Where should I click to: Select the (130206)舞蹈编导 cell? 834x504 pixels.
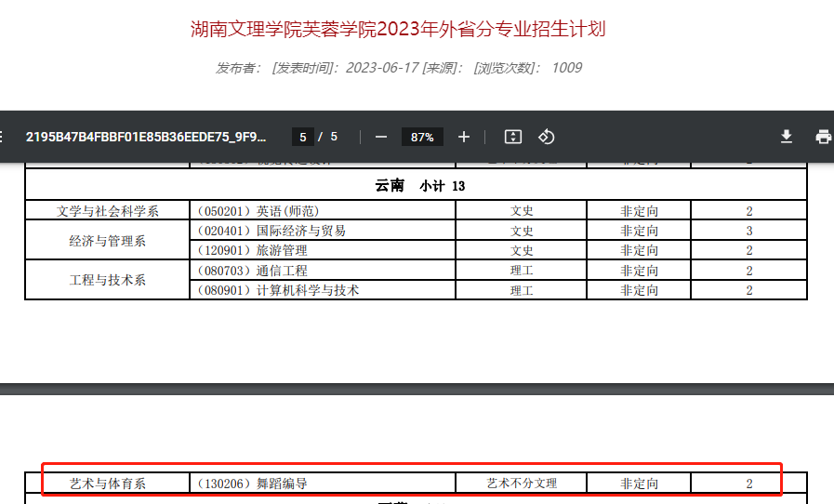[x=323, y=484]
